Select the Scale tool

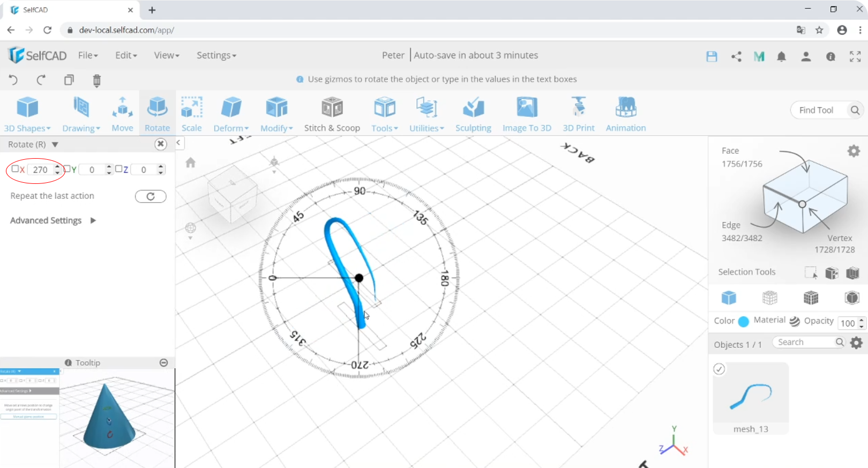(191, 114)
